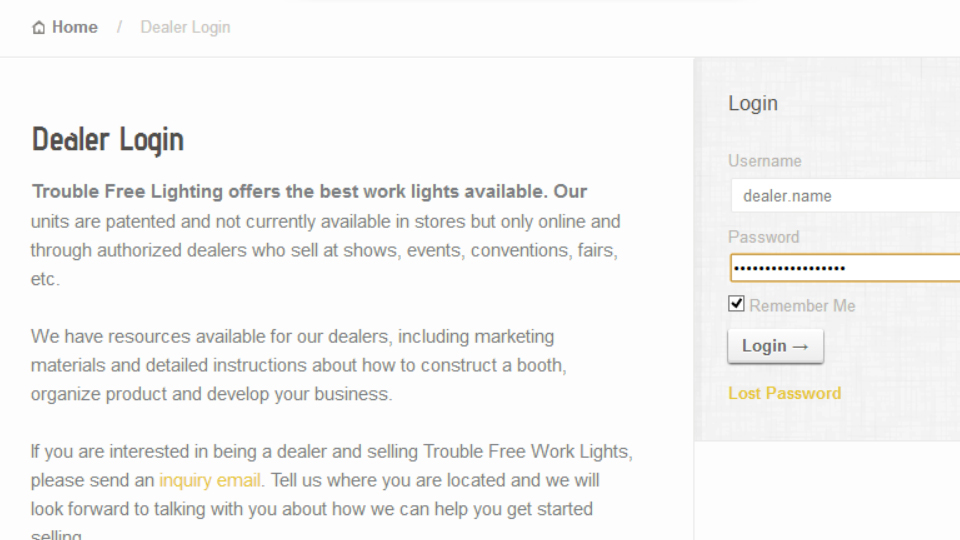960x540 pixels.
Task: Click the Remember Me label text
Action: coord(802,306)
